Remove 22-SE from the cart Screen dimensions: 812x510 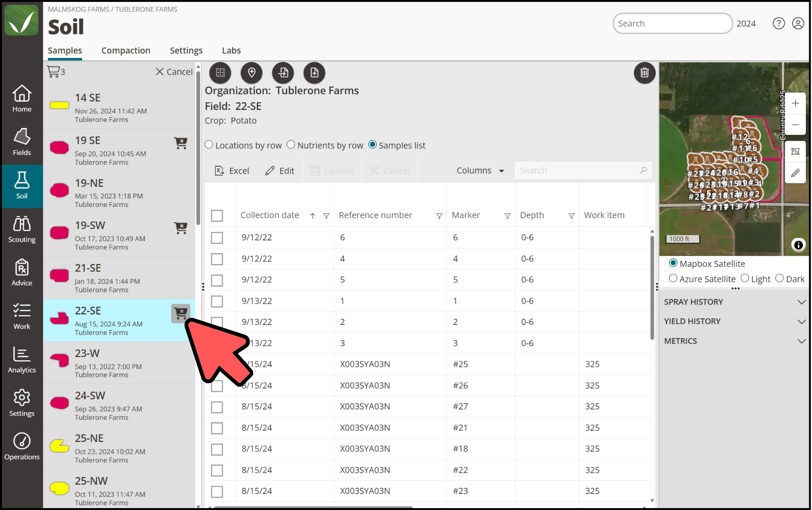point(181,313)
